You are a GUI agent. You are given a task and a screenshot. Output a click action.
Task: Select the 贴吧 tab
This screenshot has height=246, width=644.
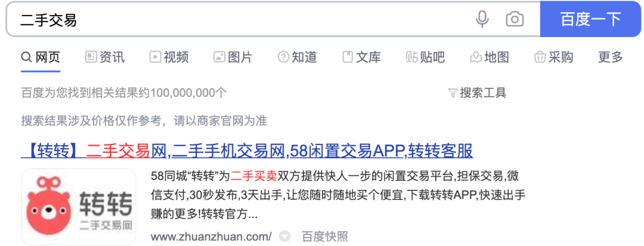425,57
